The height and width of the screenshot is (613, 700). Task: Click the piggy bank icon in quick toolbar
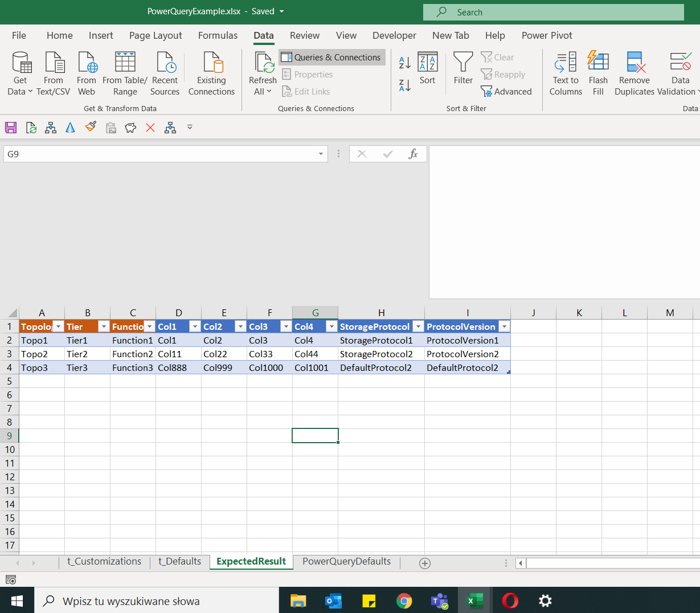point(130,128)
